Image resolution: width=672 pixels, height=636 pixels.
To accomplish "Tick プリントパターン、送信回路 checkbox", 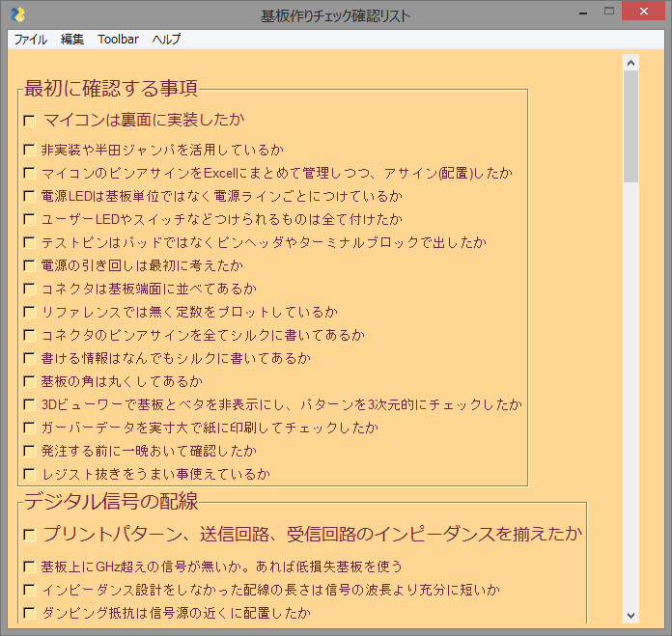I will pos(29,535).
